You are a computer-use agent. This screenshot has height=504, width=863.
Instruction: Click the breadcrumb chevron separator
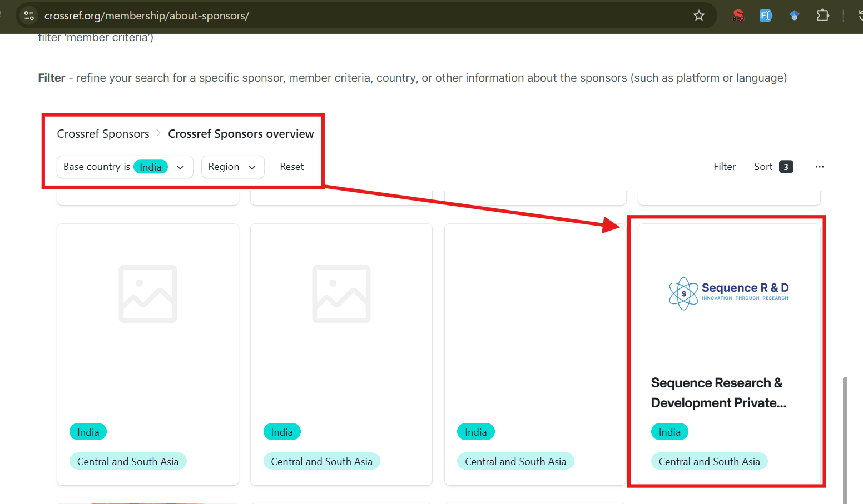tap(158, 133)
